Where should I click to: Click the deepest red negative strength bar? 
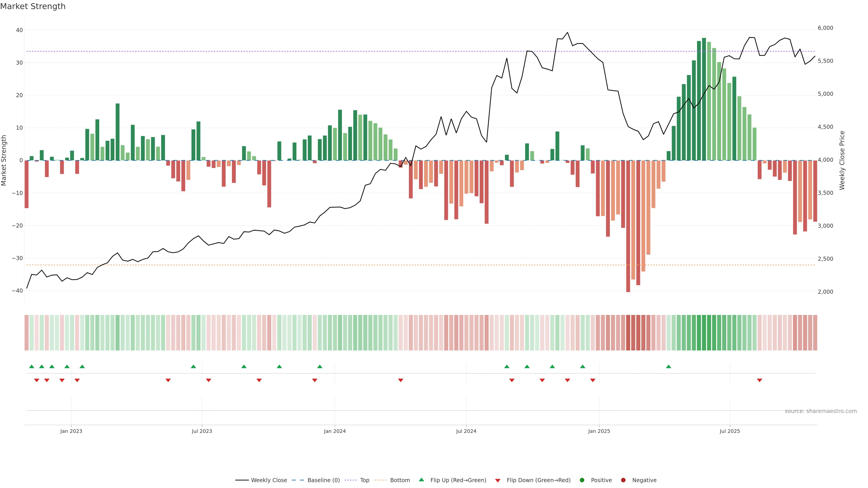pos(628,226)
